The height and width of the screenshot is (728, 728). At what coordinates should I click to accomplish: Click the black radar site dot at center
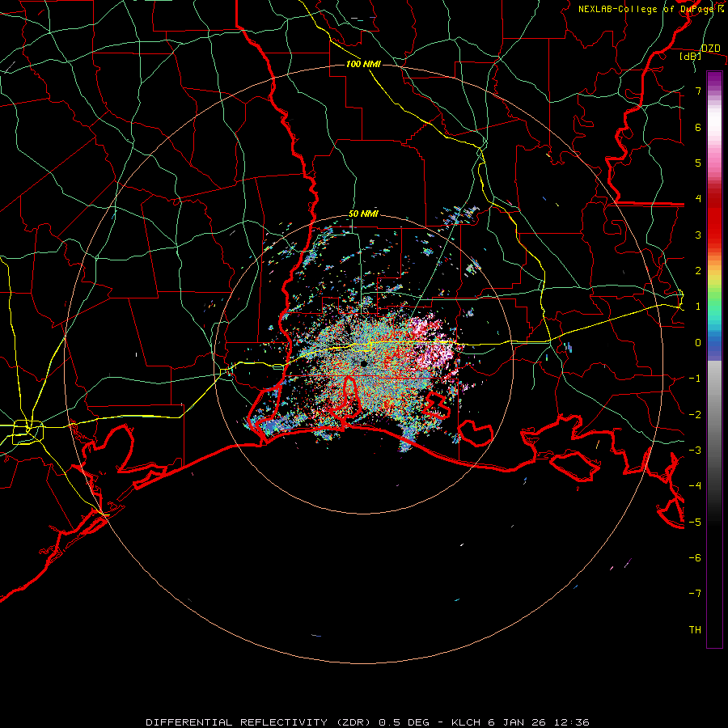(x=363, y=363)
